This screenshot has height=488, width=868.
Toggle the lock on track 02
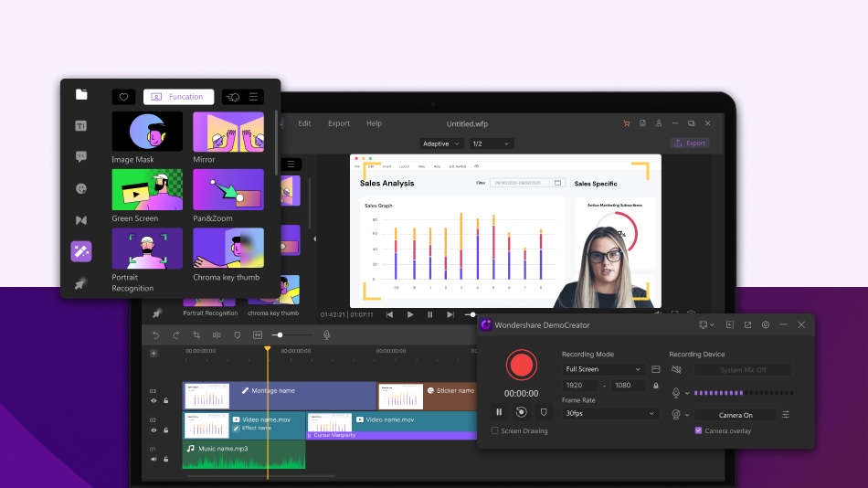[x=166, y=430]
